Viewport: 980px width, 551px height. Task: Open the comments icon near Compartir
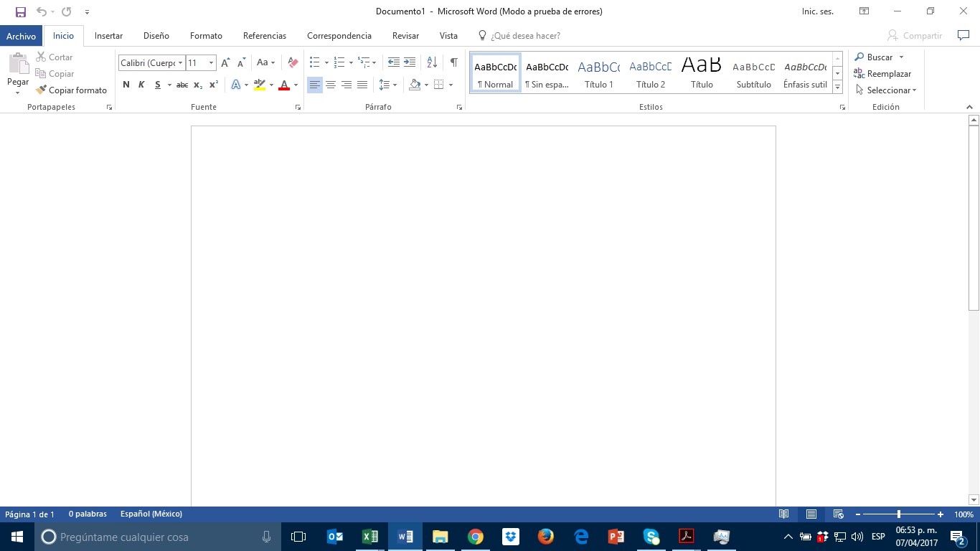963,35
